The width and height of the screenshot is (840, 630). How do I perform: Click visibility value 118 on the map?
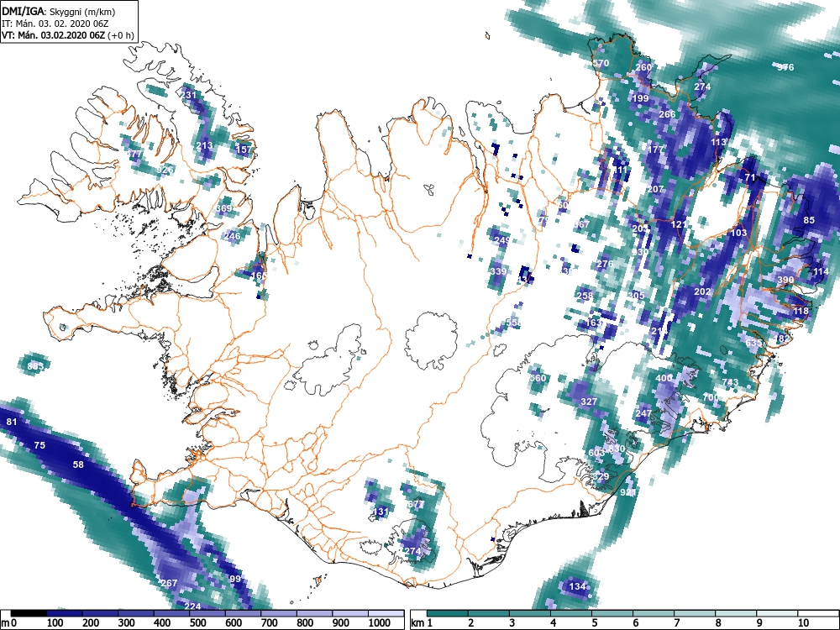tap(801, 312)
